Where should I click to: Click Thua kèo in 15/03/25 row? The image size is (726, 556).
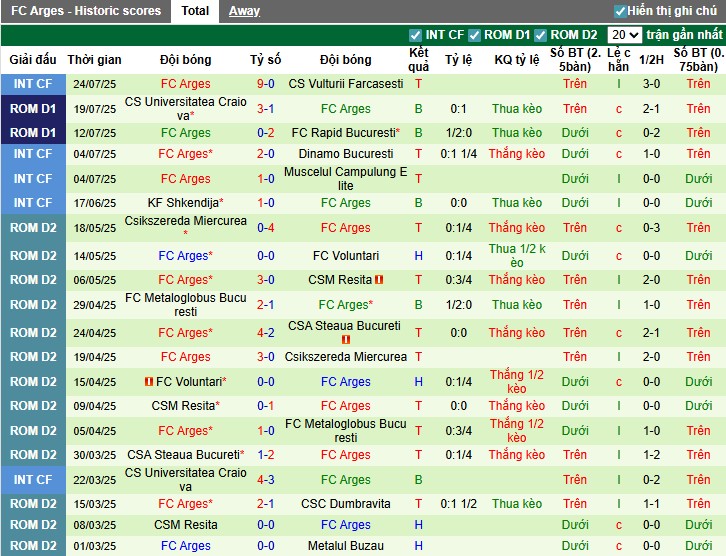(x=517, y=504)
